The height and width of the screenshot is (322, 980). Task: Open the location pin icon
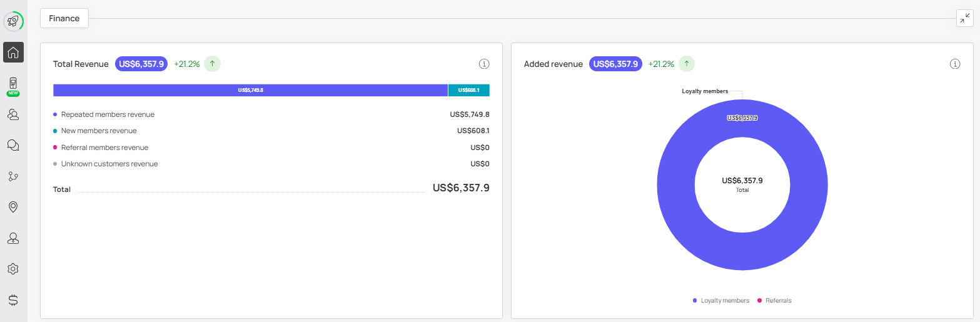13,207
